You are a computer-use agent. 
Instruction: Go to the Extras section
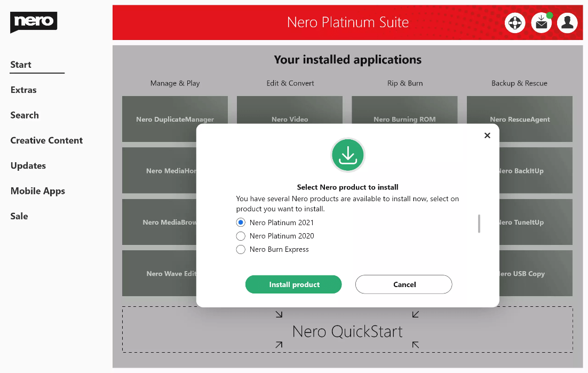pyautogui.click(x=23, y=90)
